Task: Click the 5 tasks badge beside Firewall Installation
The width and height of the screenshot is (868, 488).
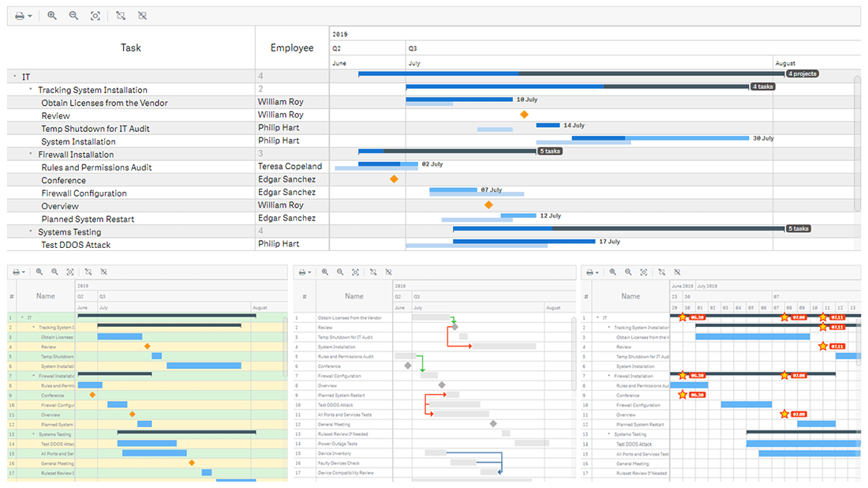Action: point(549,150)
